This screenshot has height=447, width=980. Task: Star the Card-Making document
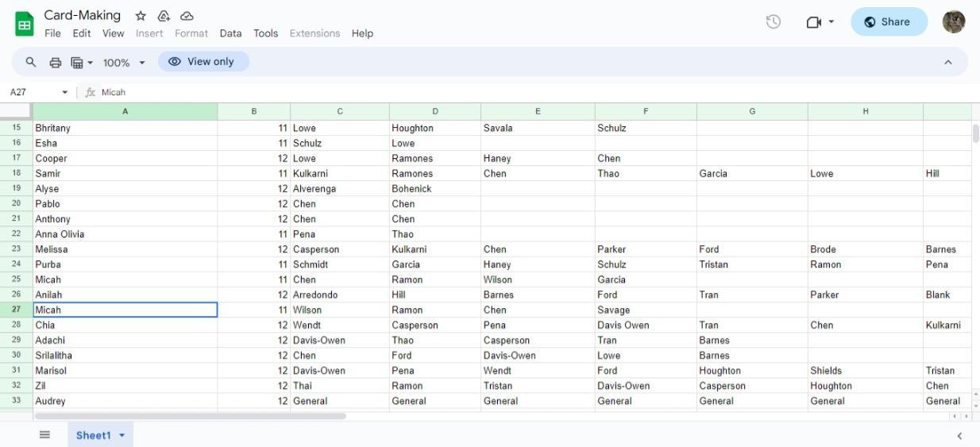tap(141, 16)
